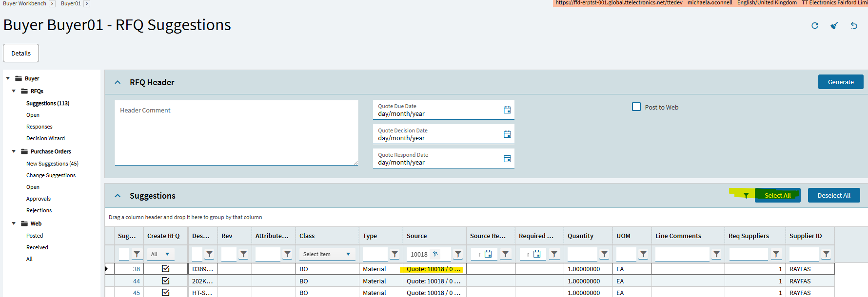
Task: Open the Class 'Select item' dropdown
Action: 327,254
